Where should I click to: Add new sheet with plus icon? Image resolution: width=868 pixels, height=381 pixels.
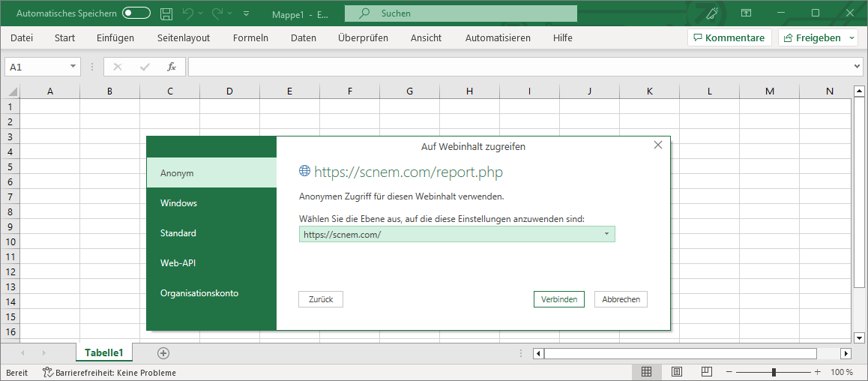point(163,352)
